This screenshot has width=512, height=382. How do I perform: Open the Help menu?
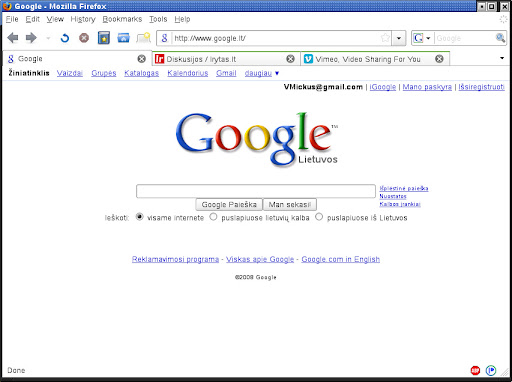[x=182, y=19]
